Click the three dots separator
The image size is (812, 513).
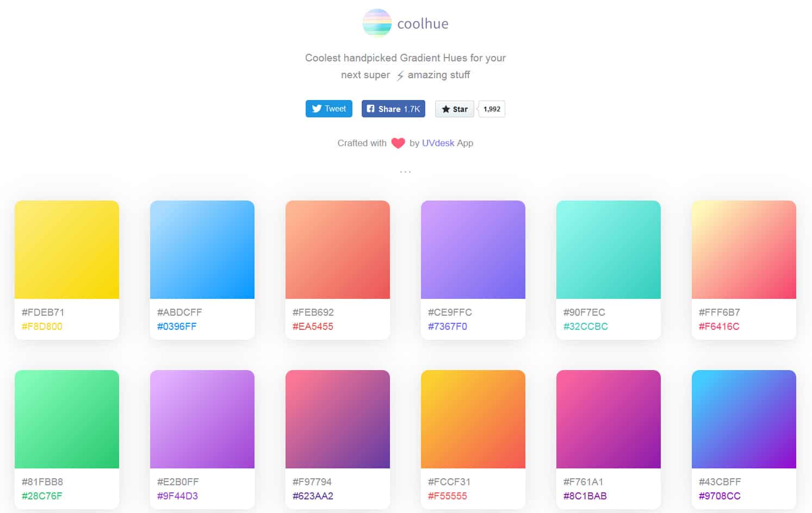coord(405,172)
